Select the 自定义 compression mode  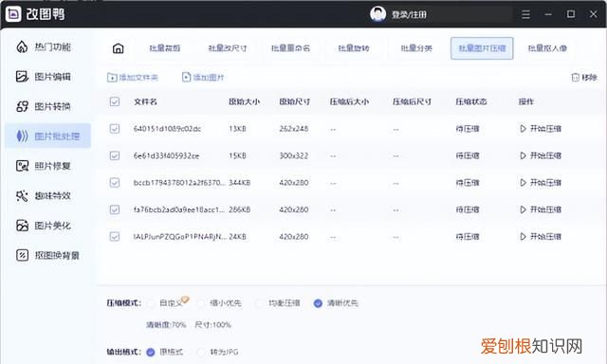[x=151, y=303]
